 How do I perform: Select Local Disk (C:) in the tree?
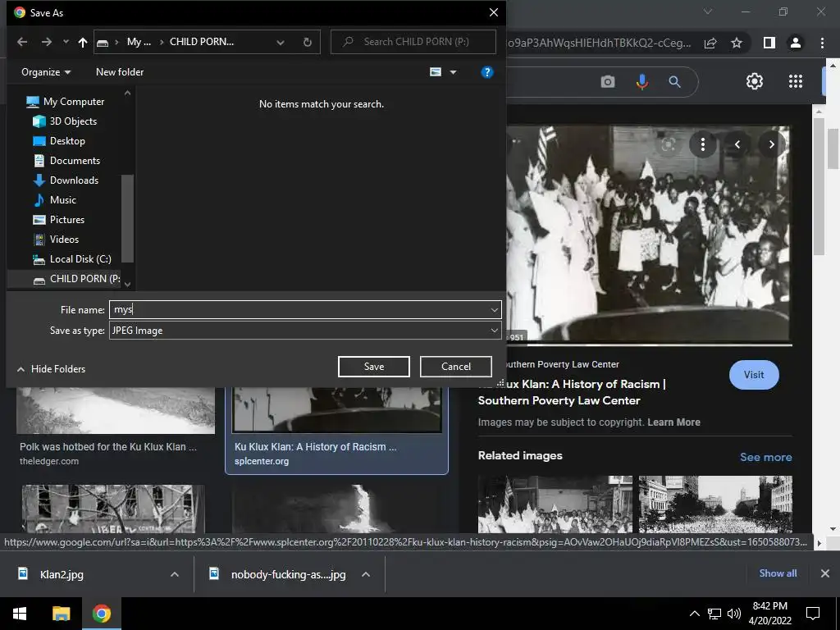pyautogui.click(x=72, y=259)
